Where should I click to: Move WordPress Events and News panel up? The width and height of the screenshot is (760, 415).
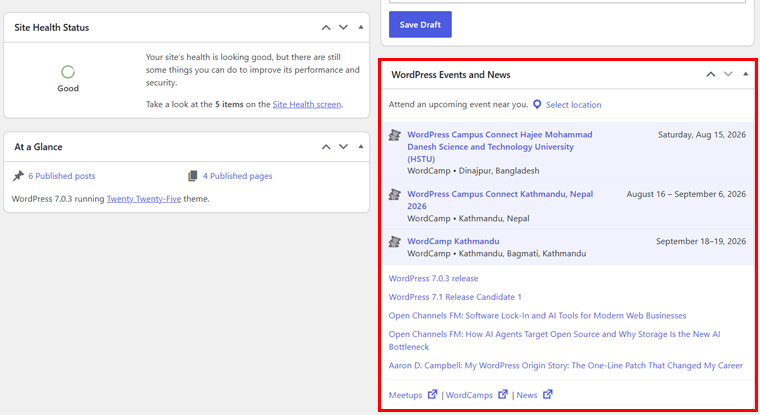[711, 75]
